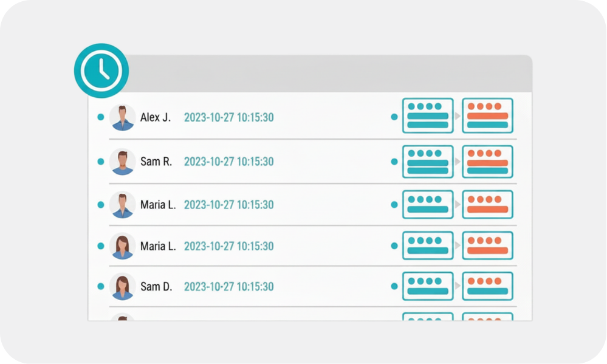Open Alex J.'s orange after-version thumbnail

click(x=488, y=116)
